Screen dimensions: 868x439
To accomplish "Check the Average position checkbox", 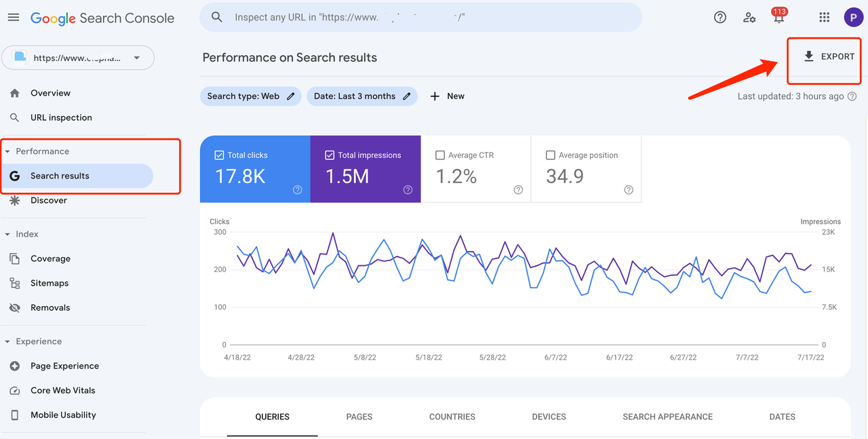I will 551,155.
